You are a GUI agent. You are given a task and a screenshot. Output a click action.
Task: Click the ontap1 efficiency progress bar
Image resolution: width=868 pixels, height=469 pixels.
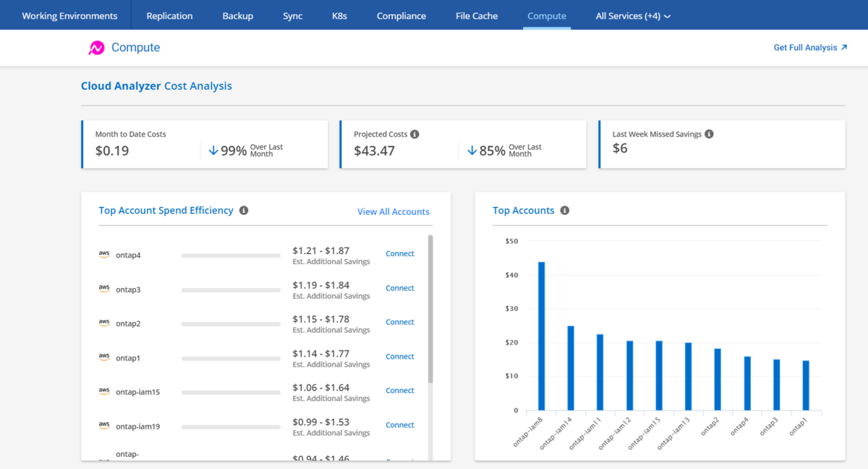231,358
